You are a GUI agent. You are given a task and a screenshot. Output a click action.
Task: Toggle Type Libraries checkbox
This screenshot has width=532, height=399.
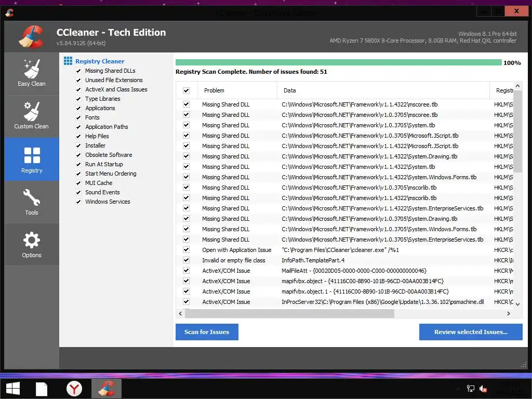[78, 99]
